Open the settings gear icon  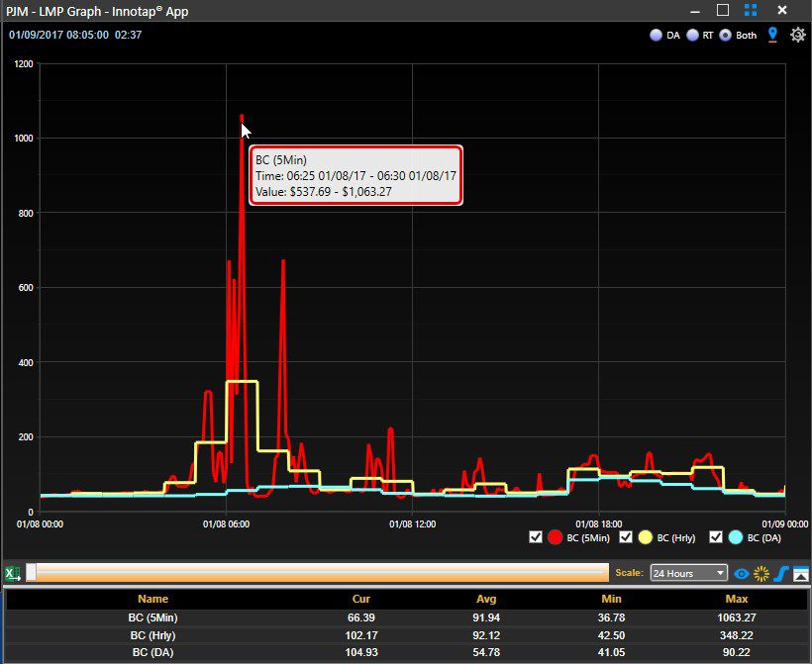pyautogui.click(x=797, y=35)
